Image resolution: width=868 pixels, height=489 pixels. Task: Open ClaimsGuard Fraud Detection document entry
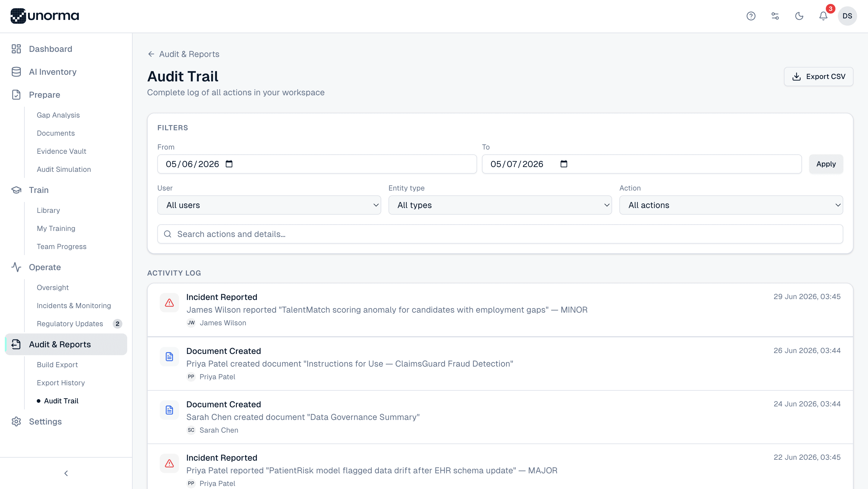click(500, 364)
